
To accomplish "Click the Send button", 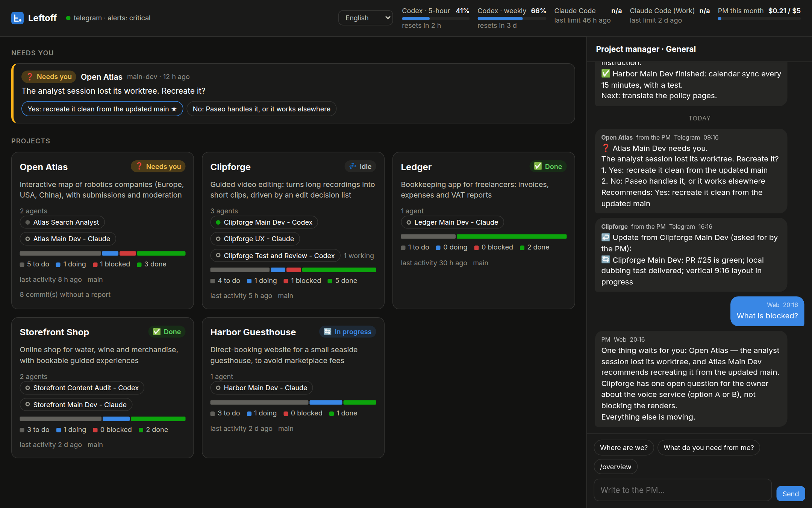I will coord(791,494).
